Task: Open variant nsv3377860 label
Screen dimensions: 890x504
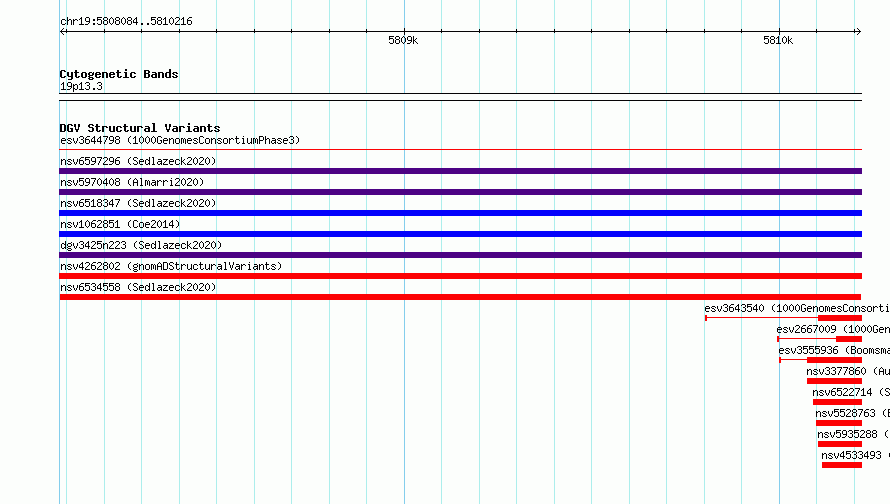Action: (847, 371)
